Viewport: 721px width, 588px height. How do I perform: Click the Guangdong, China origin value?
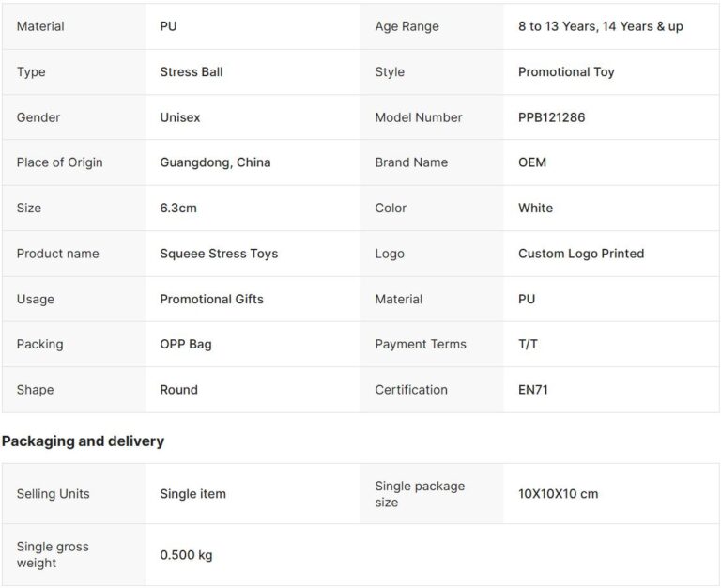[x=215, y=162]
